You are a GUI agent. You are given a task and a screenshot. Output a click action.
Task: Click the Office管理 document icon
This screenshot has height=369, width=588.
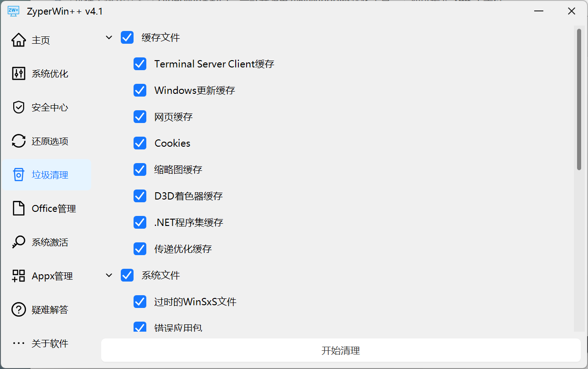19,209
